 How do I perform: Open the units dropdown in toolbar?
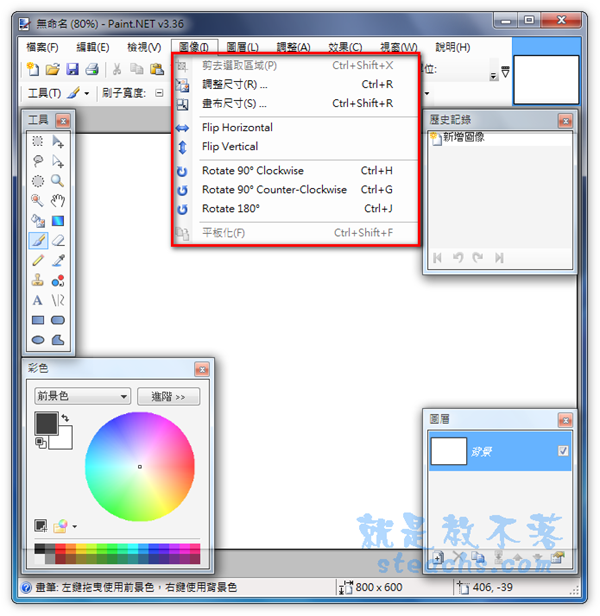tap(493, 76)
